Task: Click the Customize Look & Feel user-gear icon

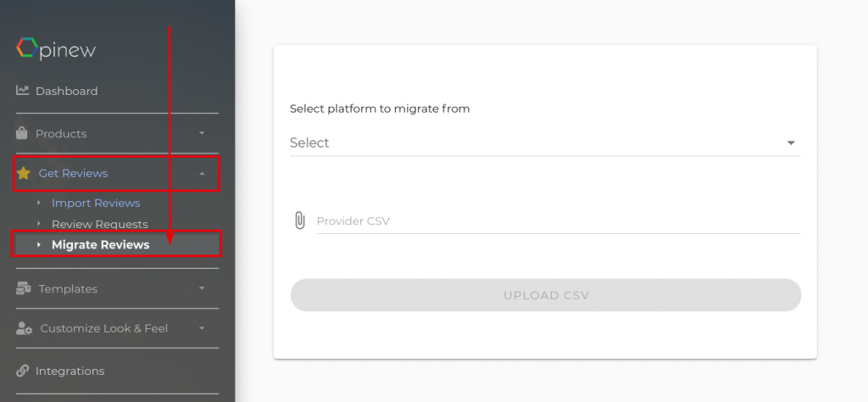Action: 24,328
